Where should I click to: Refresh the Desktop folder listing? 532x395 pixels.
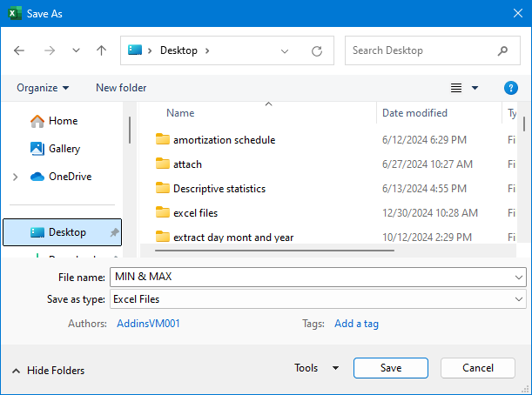pos(317,50)
